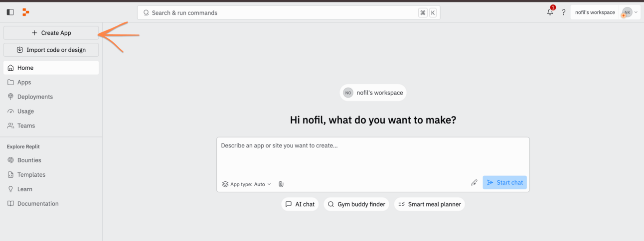The image size is (644, 241).
Task: Select the AI chat suggestion
Action: (x=300, y=204)
